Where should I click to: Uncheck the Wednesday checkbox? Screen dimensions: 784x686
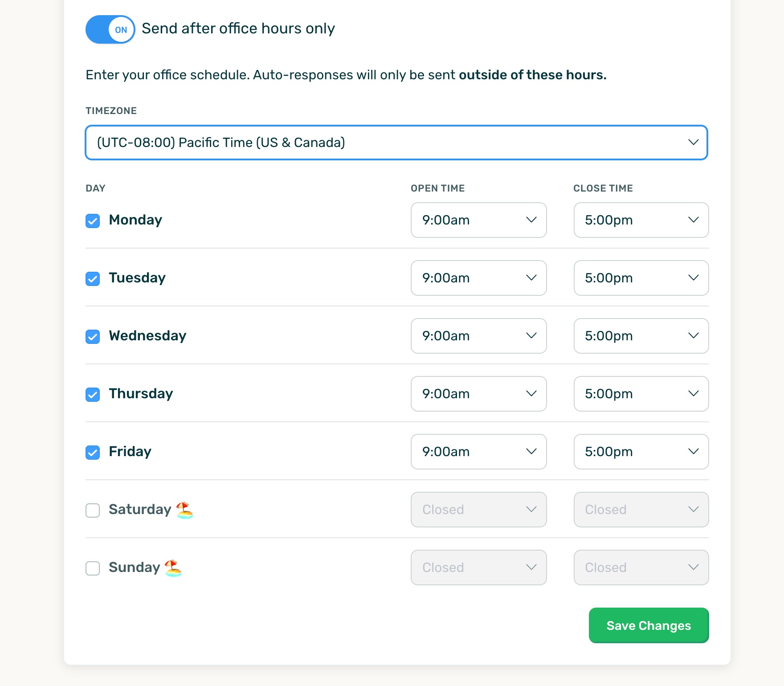[x=93, y=336]
